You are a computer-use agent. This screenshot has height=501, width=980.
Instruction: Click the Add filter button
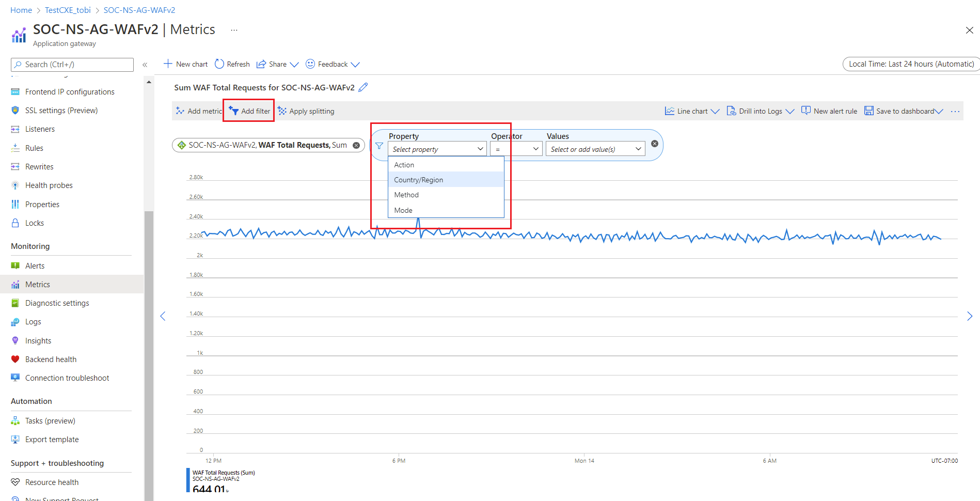[x=249, y=111]
